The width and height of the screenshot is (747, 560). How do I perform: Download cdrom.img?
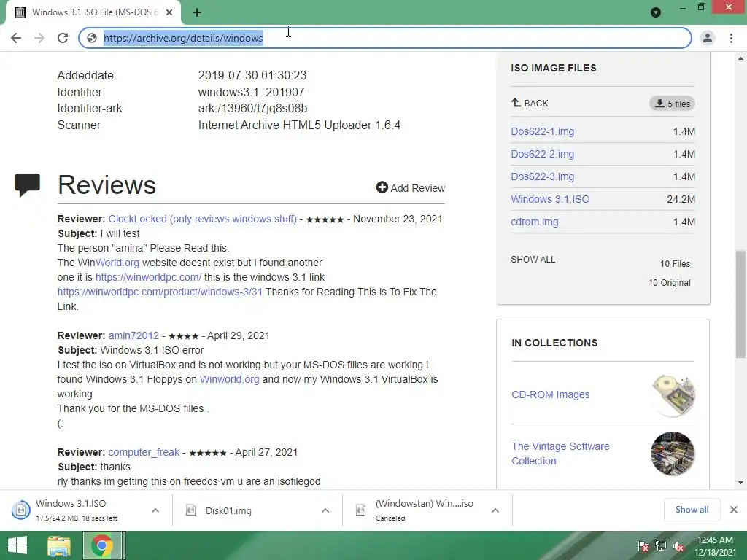pyautogui.click(x=535, y=222)
